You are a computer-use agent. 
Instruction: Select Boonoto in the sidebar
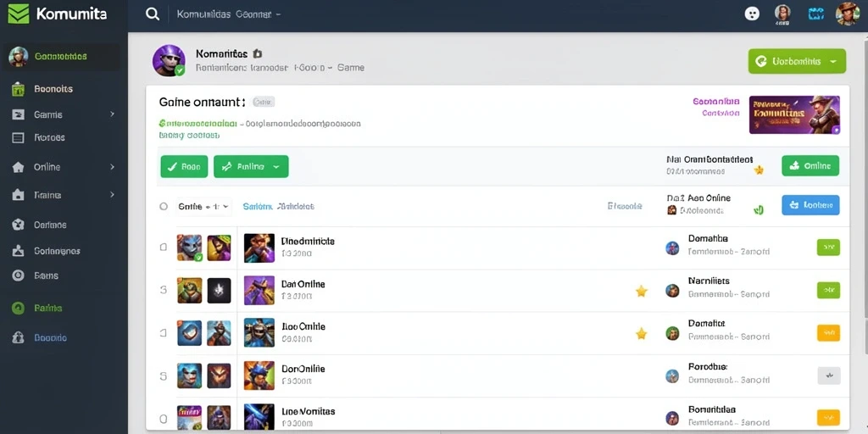[x=50, y=337]
